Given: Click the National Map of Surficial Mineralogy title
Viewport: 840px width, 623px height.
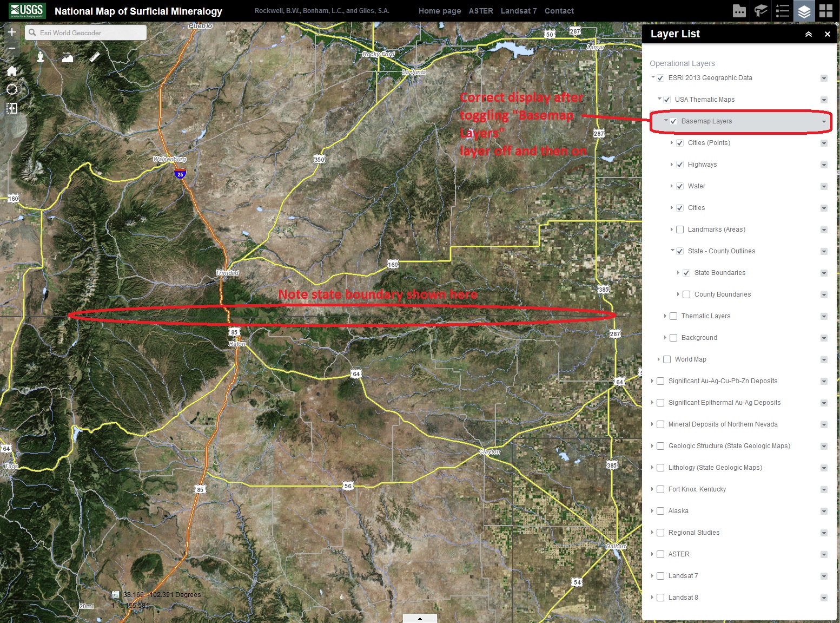Looking at the screenshot, I should [138, 11].
